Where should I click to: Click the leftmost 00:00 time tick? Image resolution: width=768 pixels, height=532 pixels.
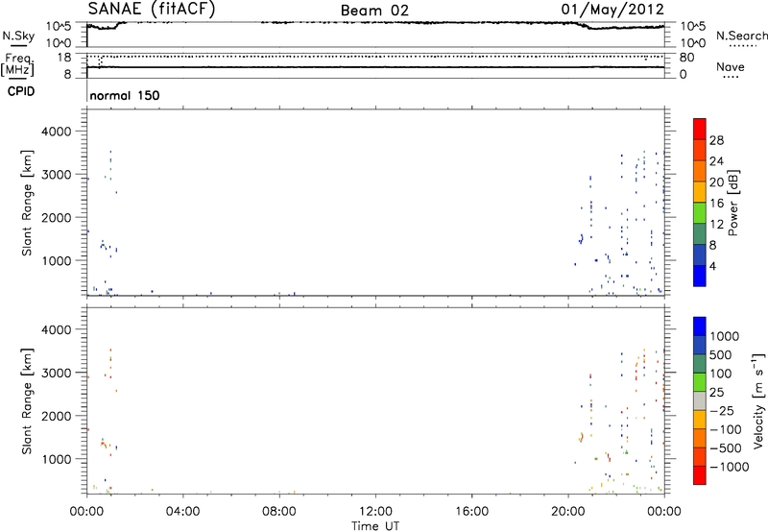[86, 512]
